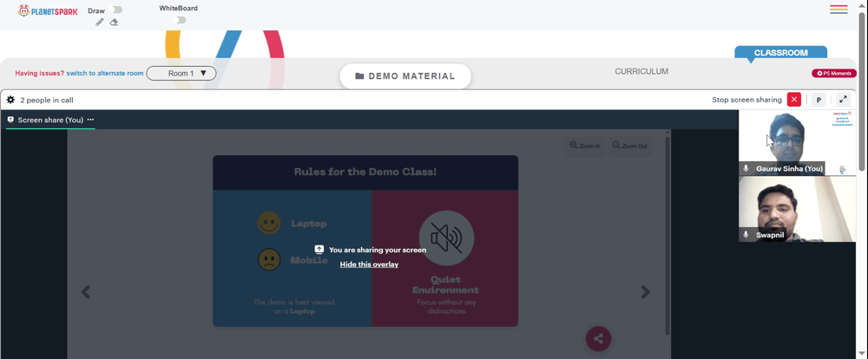Image resolution: width=868 pixels, height=359 pixels.
Task: Select the eraser tool
Action: pyautogui.click(x=114, y=23)
